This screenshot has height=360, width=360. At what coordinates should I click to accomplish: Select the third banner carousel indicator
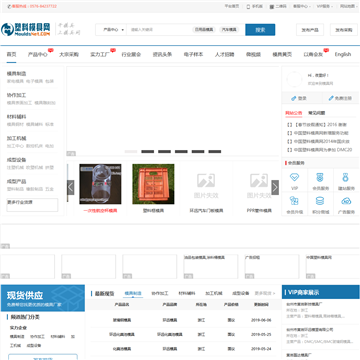164,152
